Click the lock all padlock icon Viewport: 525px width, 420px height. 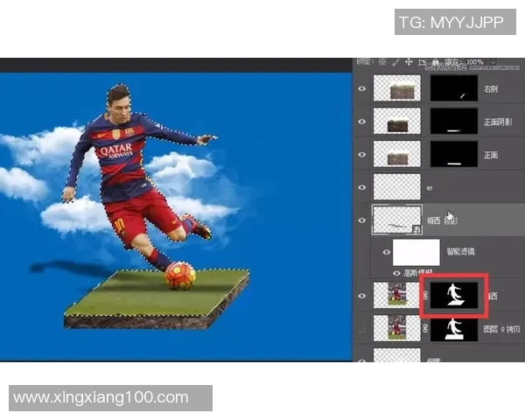pos(435,62)
